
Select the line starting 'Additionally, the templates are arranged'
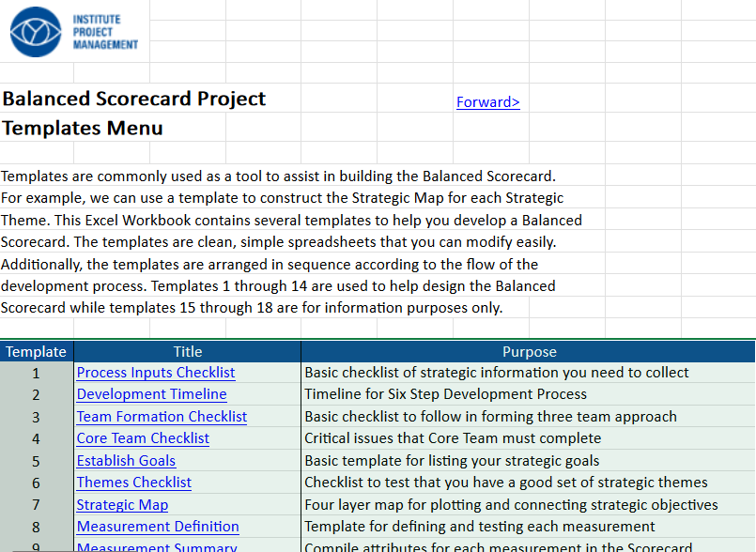click(270, 264)
